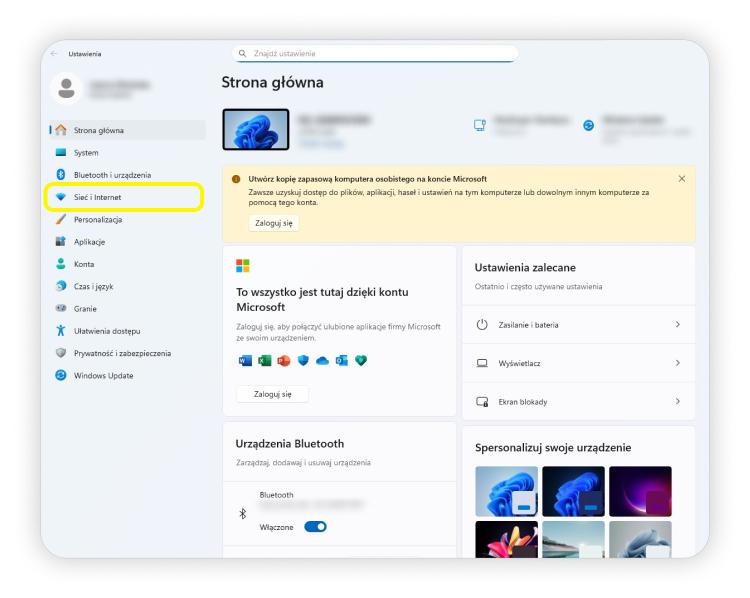This screenshot has width=750, height=598.
Task: Click the Bluetooth icon in the sidebar
Action: click(x=61, y=175)
